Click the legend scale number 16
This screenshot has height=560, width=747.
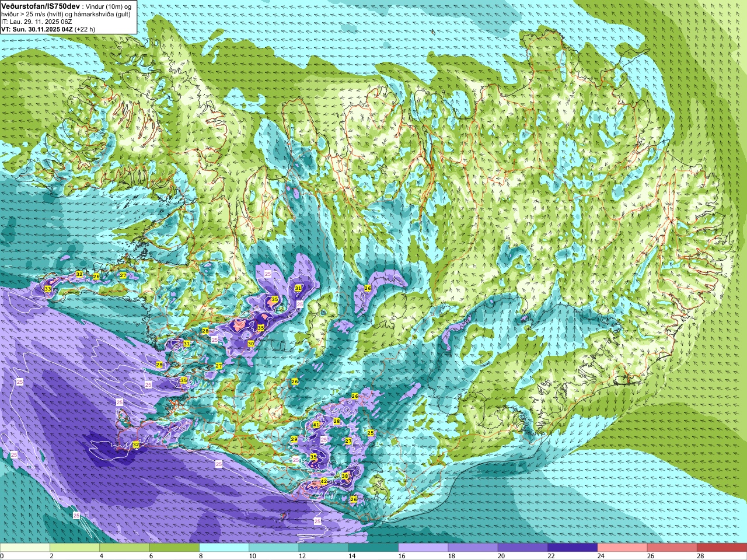(402, 556)
